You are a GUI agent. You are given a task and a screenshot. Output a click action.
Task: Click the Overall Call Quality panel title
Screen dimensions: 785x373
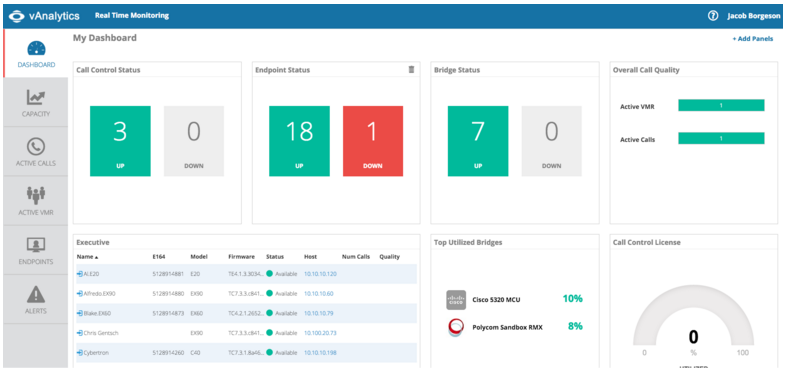point(646,70)
